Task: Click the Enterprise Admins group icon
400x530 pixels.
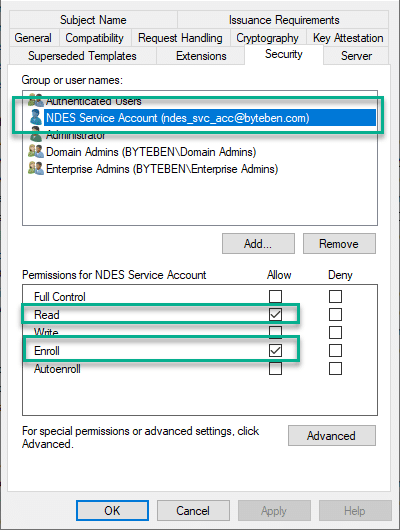Action: [36, 168]
